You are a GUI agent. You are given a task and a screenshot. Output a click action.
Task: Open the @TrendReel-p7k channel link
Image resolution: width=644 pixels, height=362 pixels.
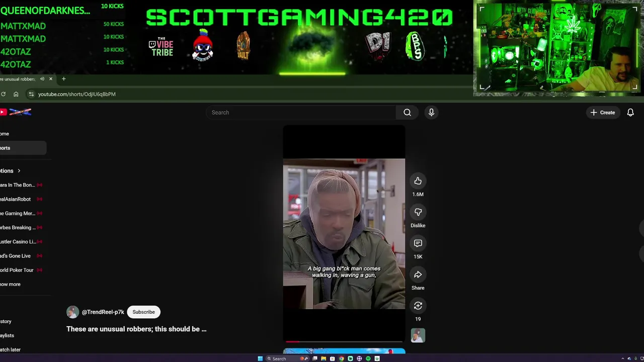[x=103, y=312]
